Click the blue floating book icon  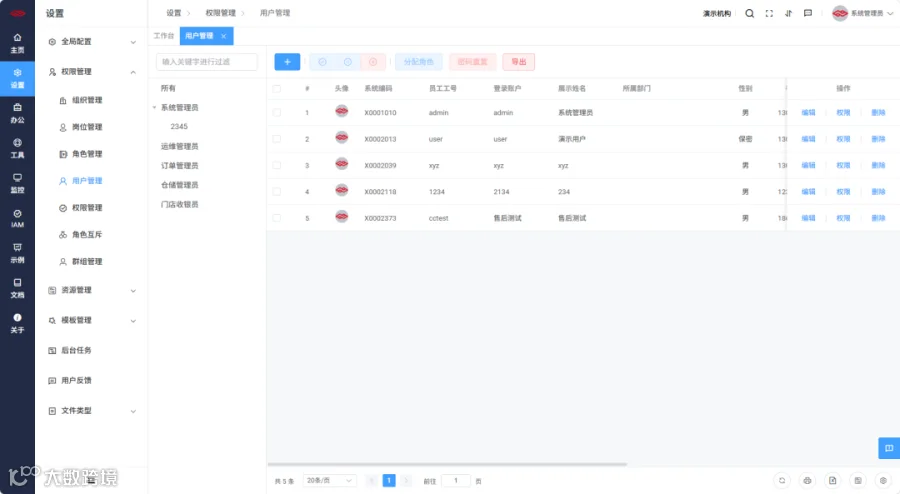tap(889, 448)
